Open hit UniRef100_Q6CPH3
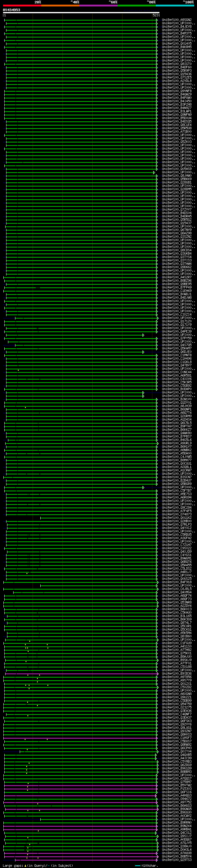The width and height of the screenshot is (197, 868). tap(177, 748)
